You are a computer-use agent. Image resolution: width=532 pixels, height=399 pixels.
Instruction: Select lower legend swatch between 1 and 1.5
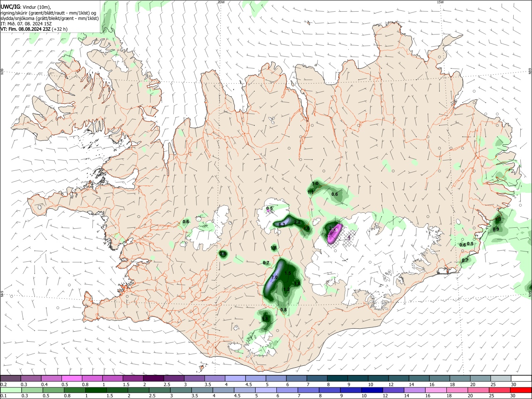pos(96,390)
